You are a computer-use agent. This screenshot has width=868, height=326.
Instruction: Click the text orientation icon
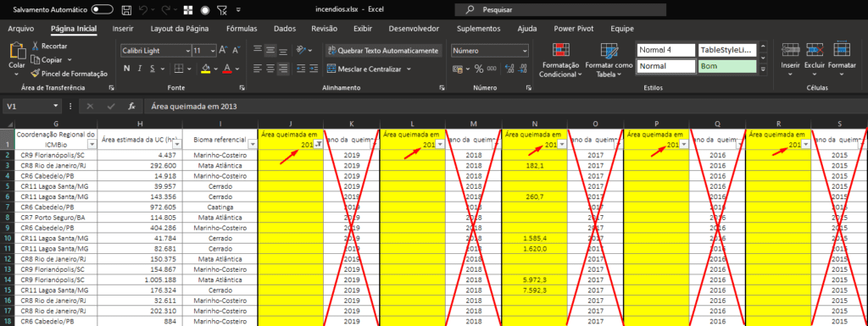coord(301,50)
